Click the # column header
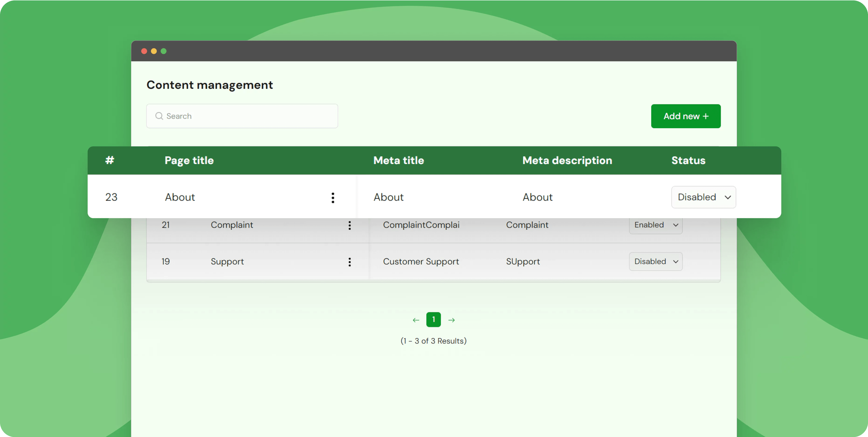The height and width of the screenshot is (437, 868). pyautogui.click(x=110, y=160)
